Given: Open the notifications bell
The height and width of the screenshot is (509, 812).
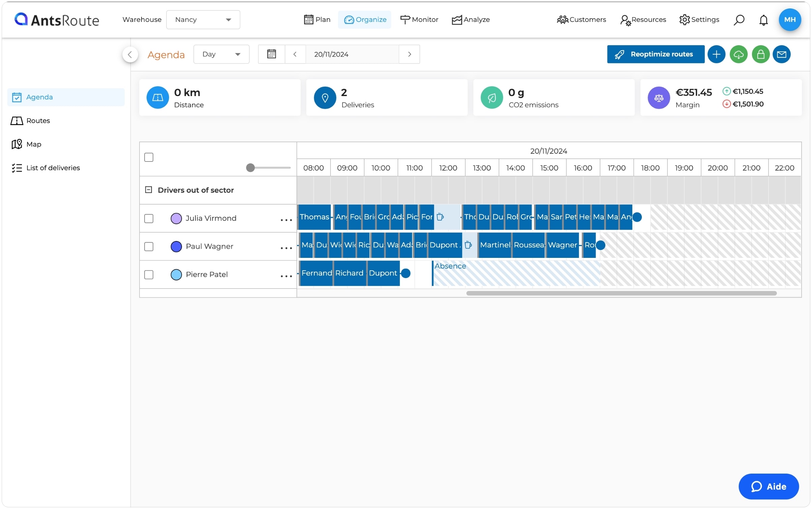Looking at the screenshot, I should [x=763, y=20].
